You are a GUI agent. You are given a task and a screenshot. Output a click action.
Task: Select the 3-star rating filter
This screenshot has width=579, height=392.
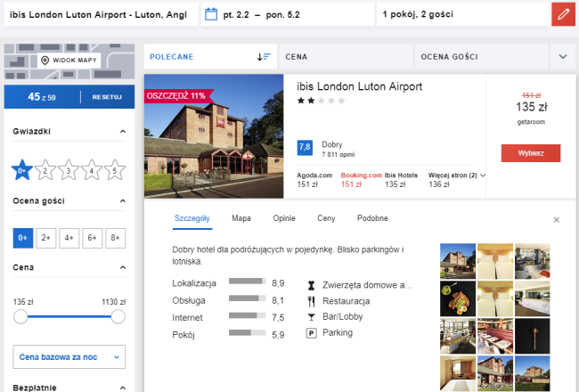(69, 170)
